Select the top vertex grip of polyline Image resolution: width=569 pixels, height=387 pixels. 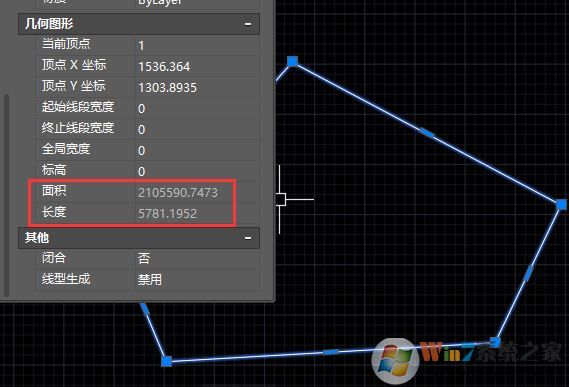(292, 61)
